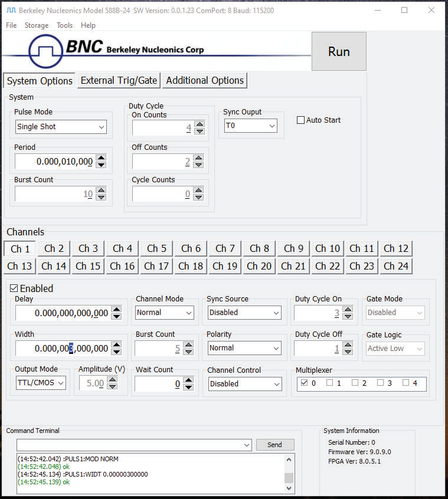Screen dimensions: 448x499
Task: Increment the Duty Cycle On Counts
Action: click(200, 124)
